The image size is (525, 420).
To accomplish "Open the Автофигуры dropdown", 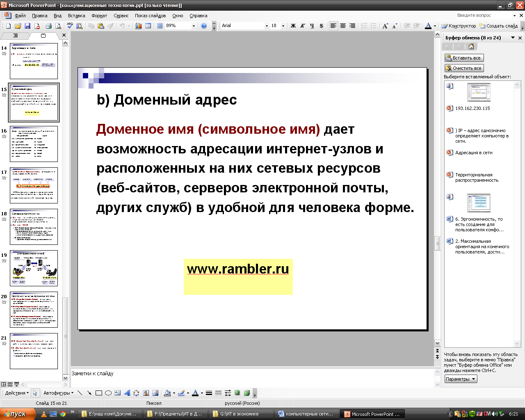I will tap(58, 393).
